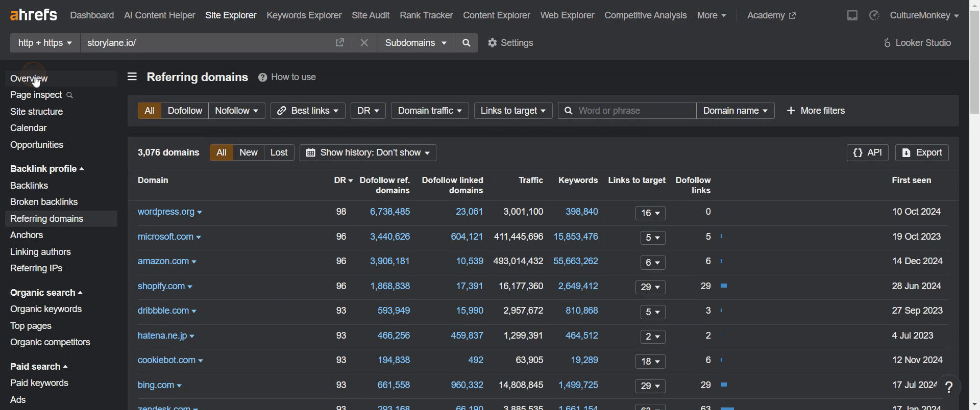
Task: Click the magnifier search button
Action: point(467,43)
